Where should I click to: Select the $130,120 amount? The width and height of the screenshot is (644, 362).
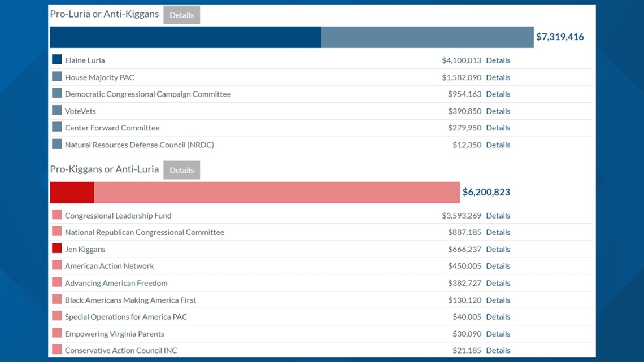(x=464, y=300)
